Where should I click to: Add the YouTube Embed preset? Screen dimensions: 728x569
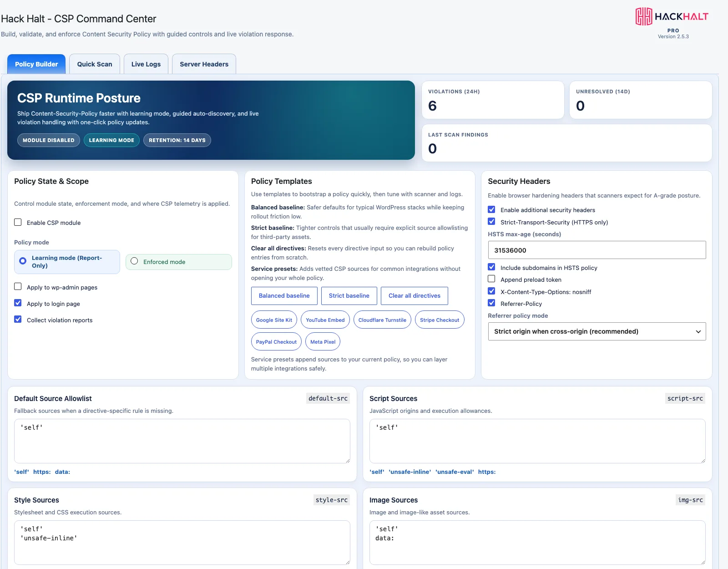325,320
